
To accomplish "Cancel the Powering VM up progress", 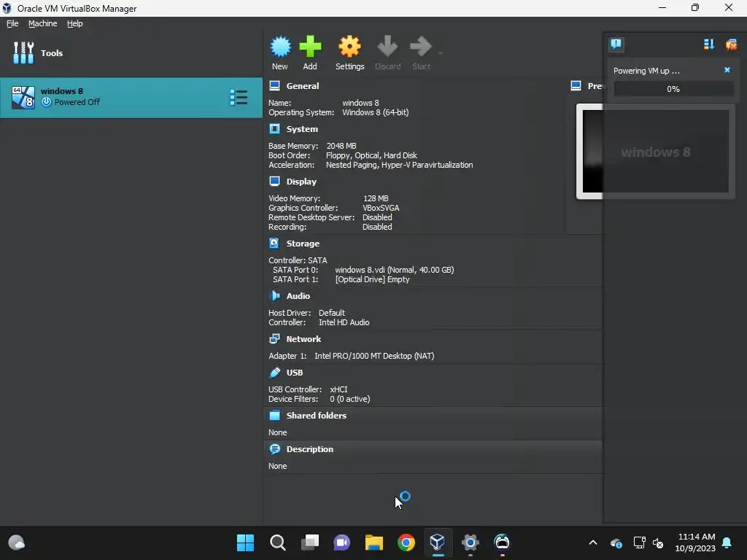I will point(727,70).
